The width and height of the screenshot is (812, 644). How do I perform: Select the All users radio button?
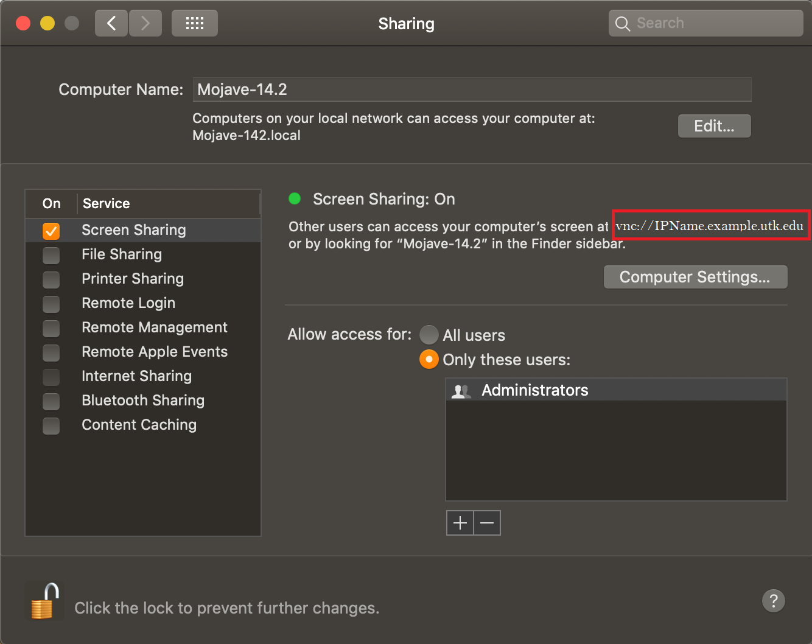click(429, 335)
